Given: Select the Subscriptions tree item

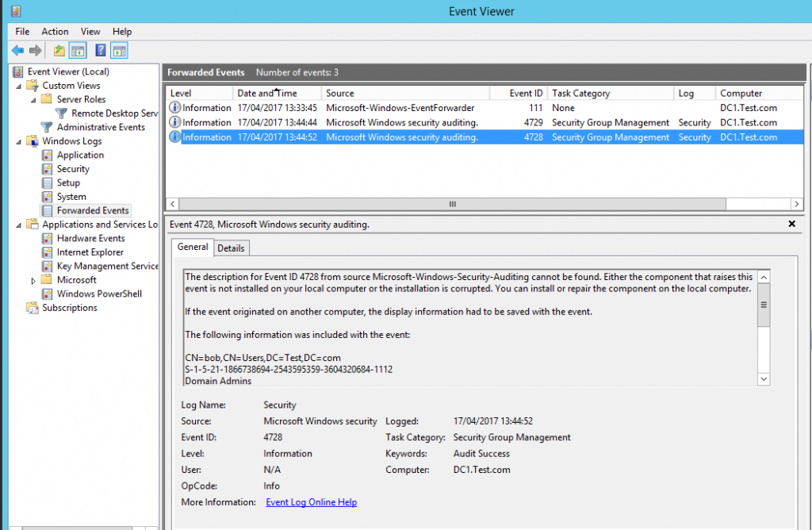Looking at the screenshot, I should [70, 308].
